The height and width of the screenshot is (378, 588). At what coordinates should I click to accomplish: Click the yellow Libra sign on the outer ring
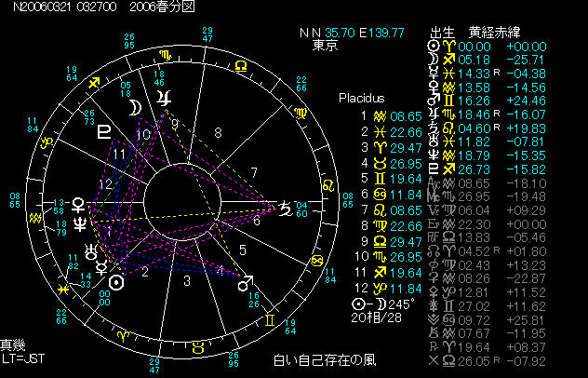pos(241,66)
